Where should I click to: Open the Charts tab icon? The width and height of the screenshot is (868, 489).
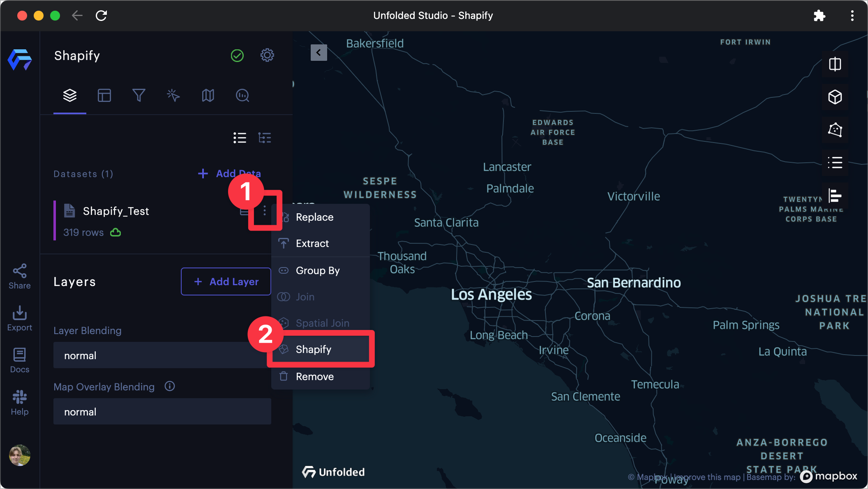tap(242, 95)
